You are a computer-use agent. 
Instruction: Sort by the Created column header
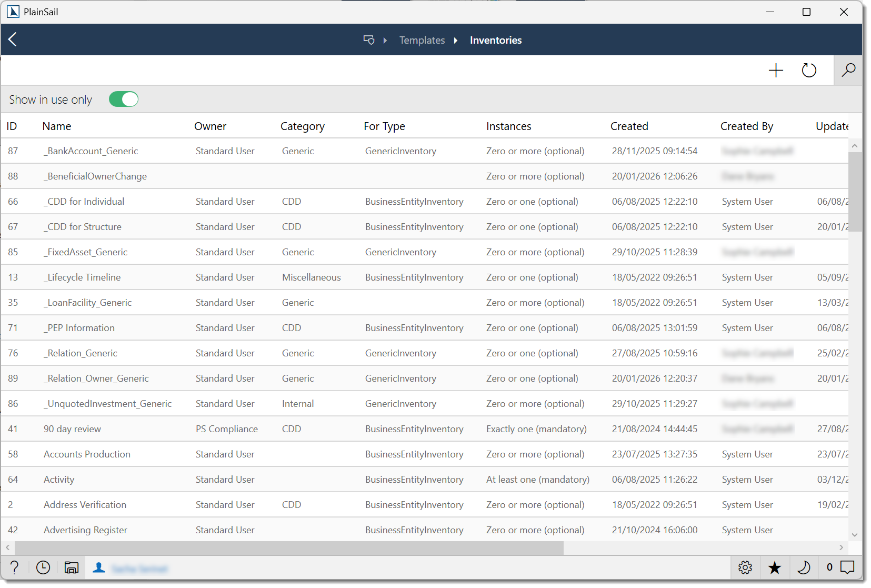(629, 126)
